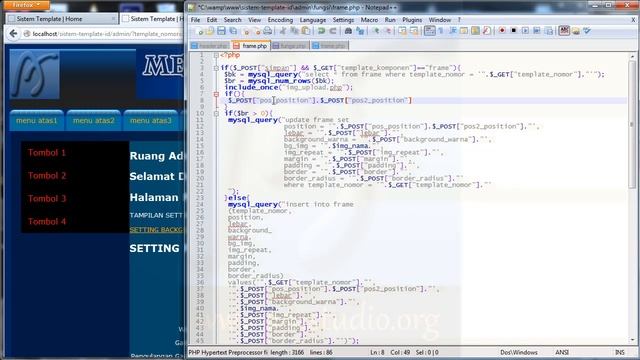The width and height of the screenshot is (640, 360).
Task: Play back the recorded macro
Action: point(525,31)
